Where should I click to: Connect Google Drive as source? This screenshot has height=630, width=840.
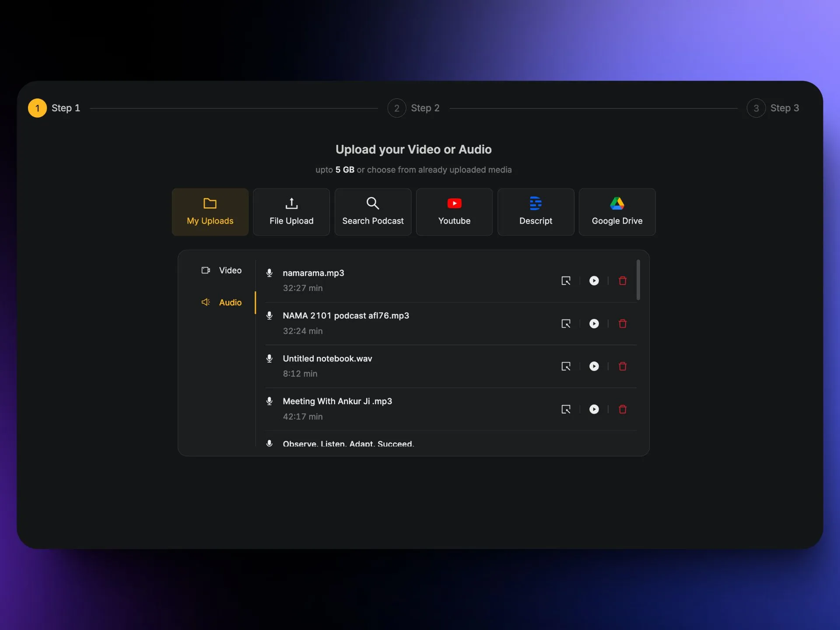click(x=617, y=212)
